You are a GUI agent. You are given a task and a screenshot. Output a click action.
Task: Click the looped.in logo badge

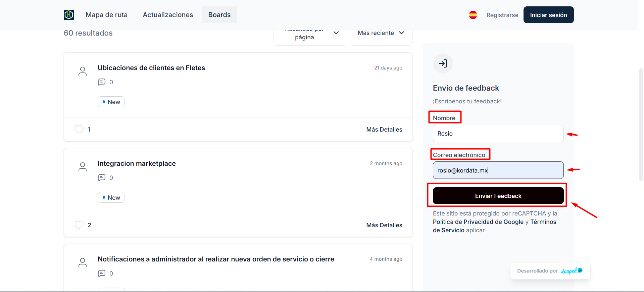pyautogui.click(x=572, y=271)
